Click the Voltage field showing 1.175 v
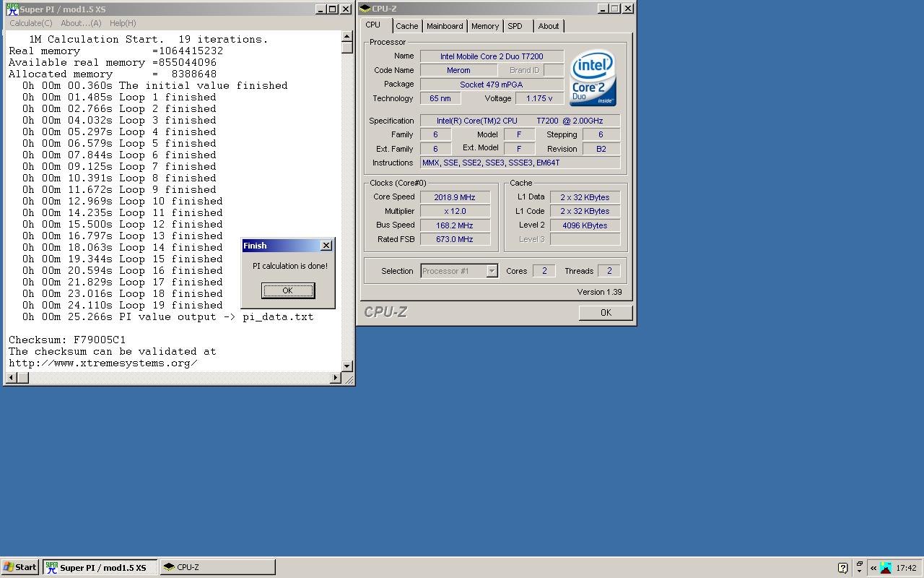 click(x=539, y=98)
